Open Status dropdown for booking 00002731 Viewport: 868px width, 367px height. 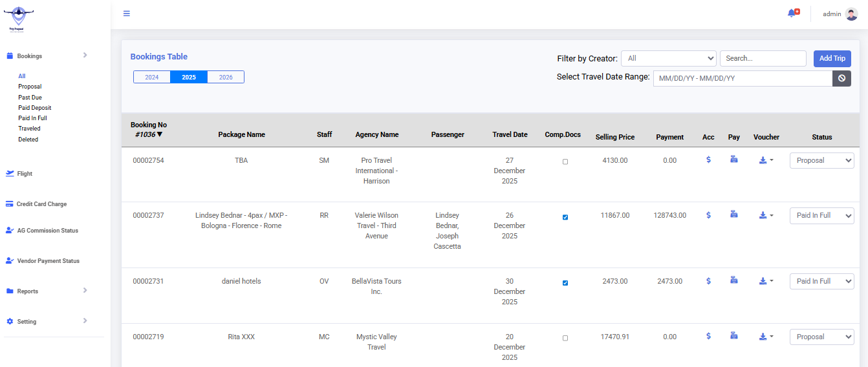click(x=821, y=281)
